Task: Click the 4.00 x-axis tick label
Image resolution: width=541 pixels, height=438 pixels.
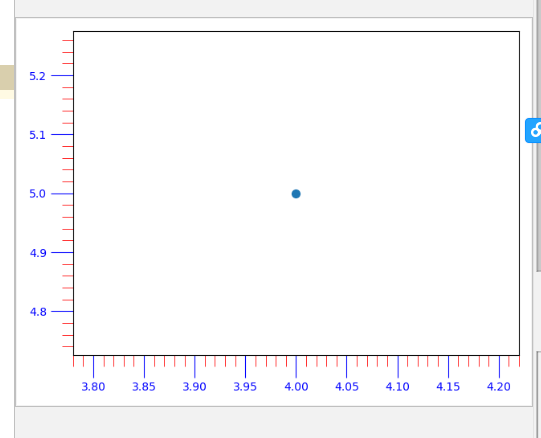Action: click(x=296, y=387)
